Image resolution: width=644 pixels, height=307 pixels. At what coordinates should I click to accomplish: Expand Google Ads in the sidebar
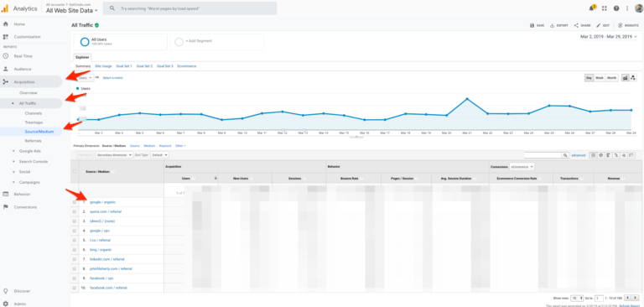30,151
